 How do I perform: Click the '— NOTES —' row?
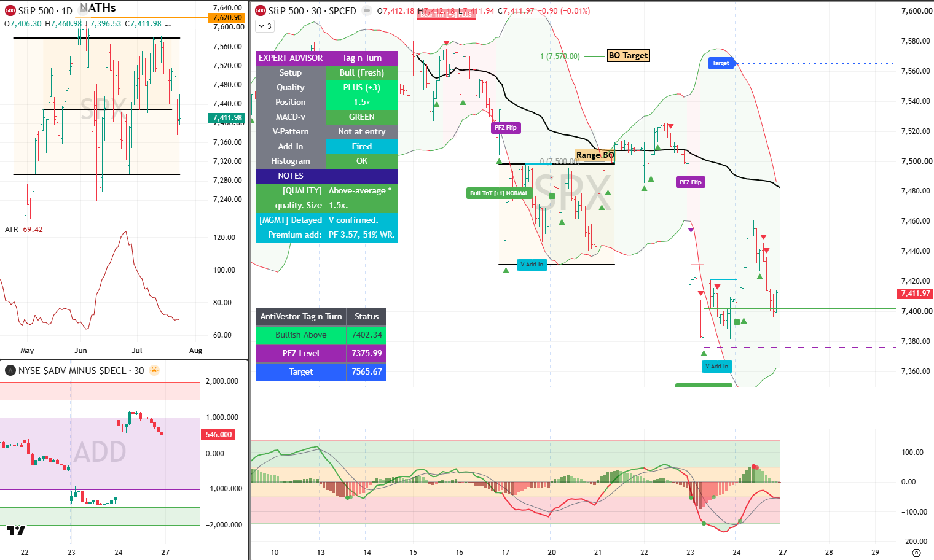click(x=327, y=176)
